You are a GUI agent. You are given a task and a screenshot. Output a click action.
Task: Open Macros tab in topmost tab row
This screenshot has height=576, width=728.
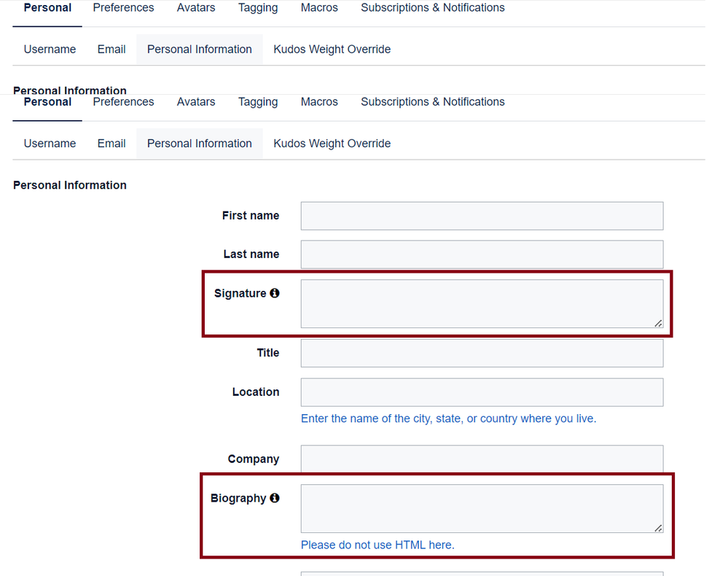tap(319, 8)
